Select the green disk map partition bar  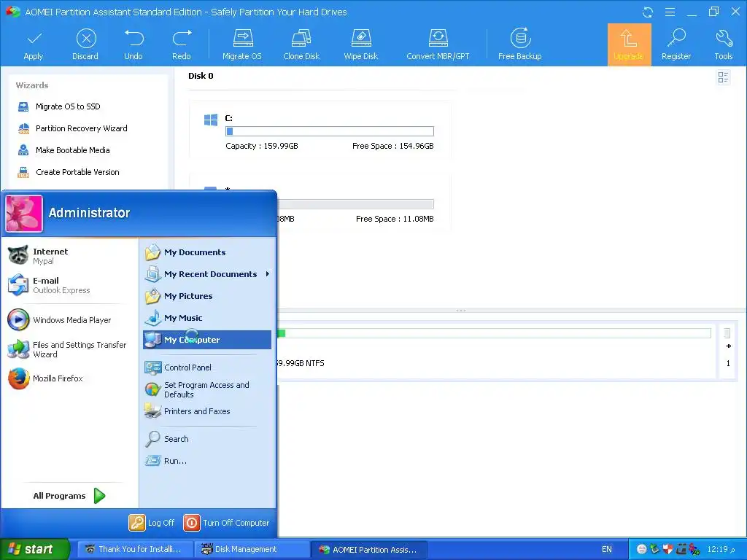(x=494, y=332)
